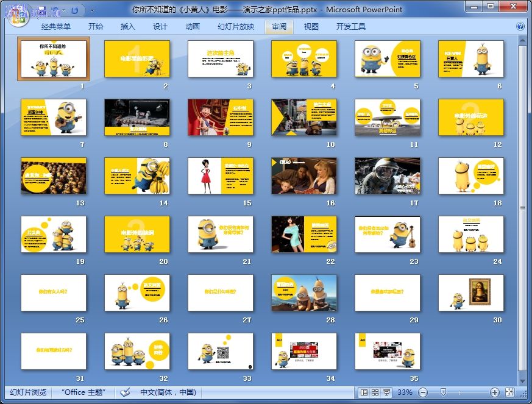Click the scrollbar up arrow
Viewport: 532px width, 404px height.
pyautogui.click(x=522, y=40)
